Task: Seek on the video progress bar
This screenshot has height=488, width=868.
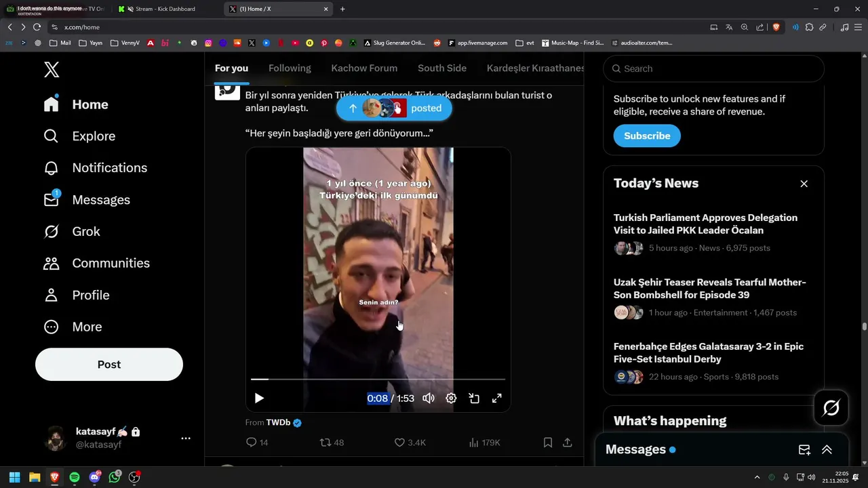Action: tap(378, 380)
